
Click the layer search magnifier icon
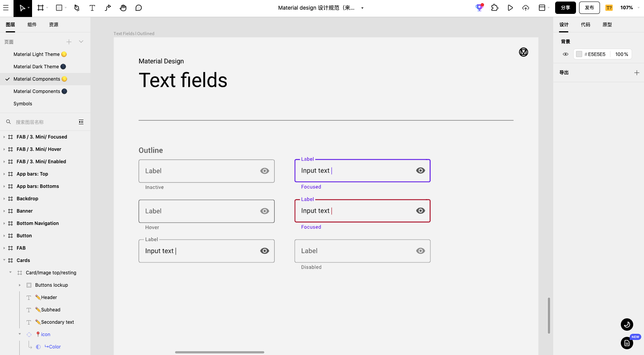(x=8, y=122)
